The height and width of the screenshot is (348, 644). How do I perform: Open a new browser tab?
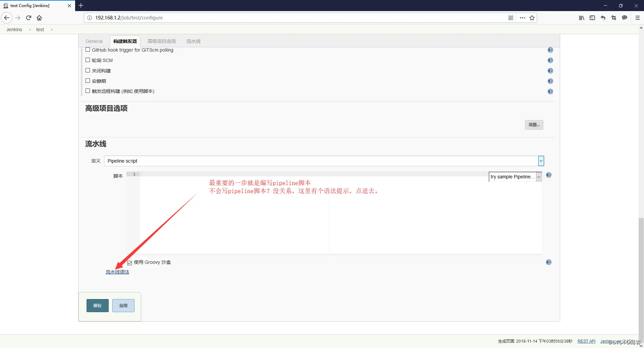click(81, 5)
